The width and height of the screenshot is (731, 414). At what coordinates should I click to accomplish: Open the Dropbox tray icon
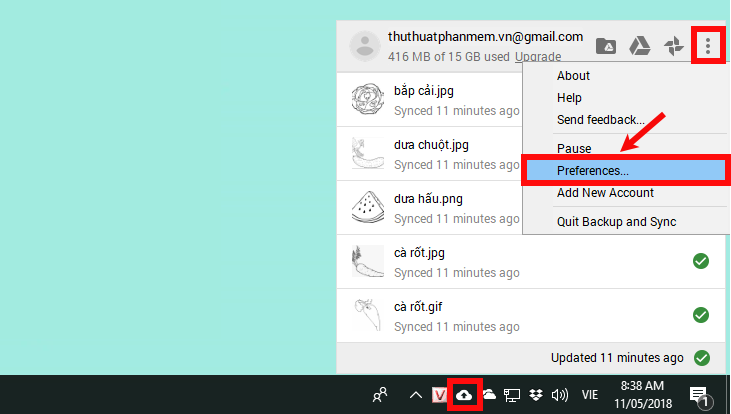(x=536, y=395)
